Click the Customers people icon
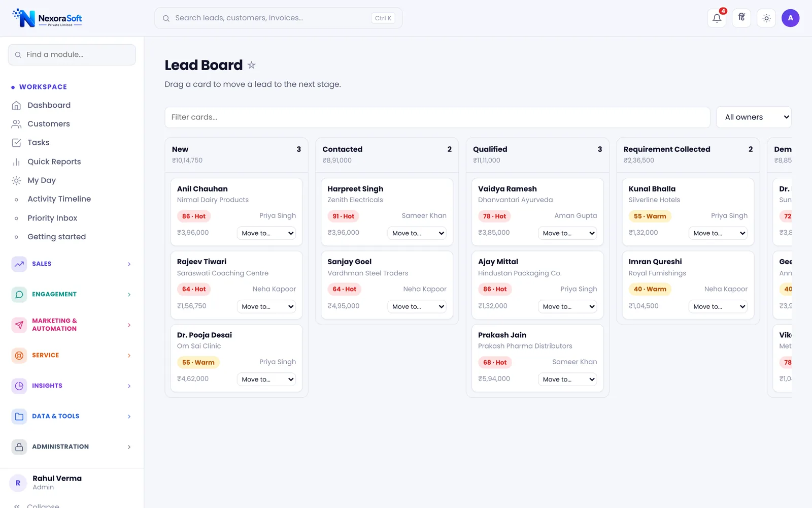The image size is (812, 508). 16,124
